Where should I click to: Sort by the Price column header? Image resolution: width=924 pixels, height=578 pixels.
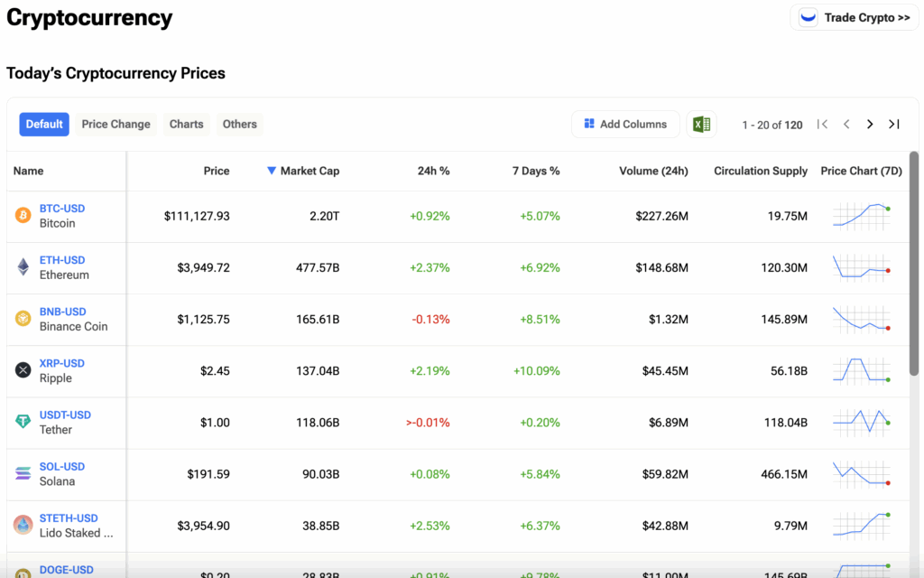coord(217,171)
